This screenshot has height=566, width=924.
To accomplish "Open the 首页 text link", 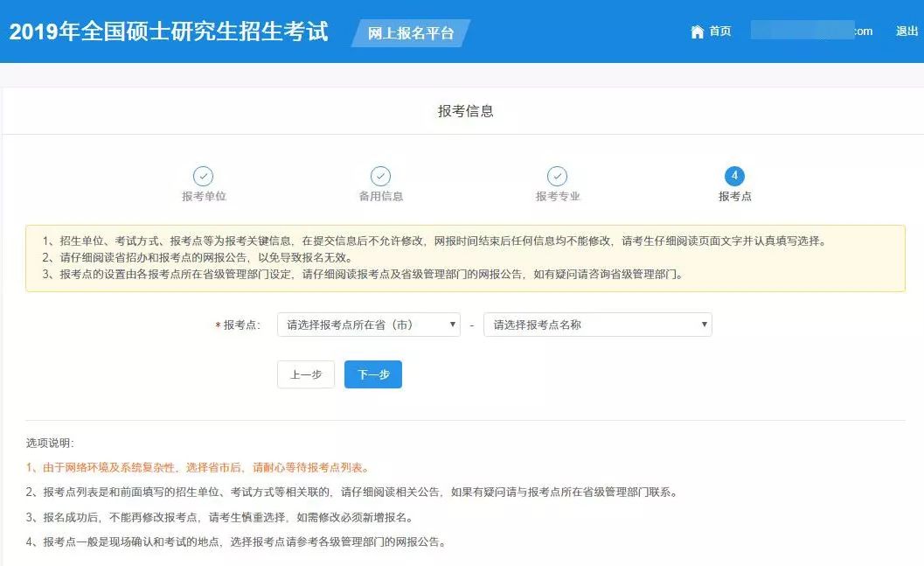I will pos(720,31).
